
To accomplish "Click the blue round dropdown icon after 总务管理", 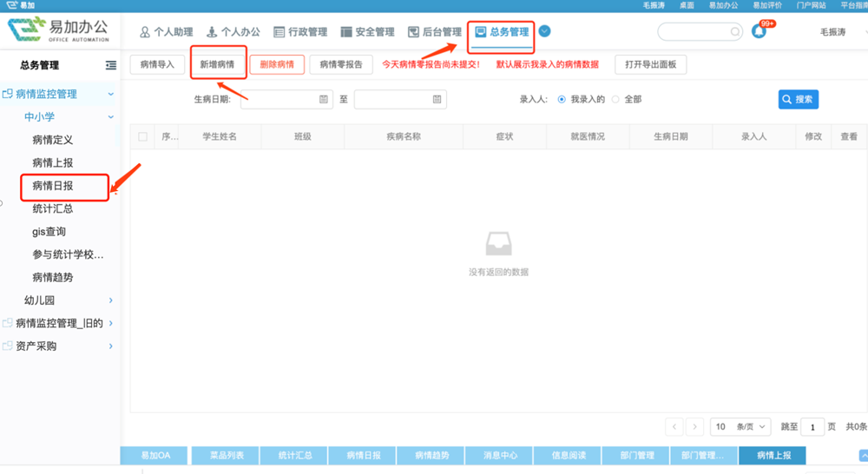I will [x=545, y=31].
